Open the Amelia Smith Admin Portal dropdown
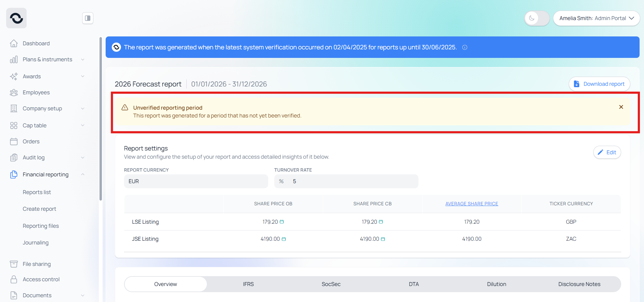Screen dimensions: 644x302 click(596, 18)
